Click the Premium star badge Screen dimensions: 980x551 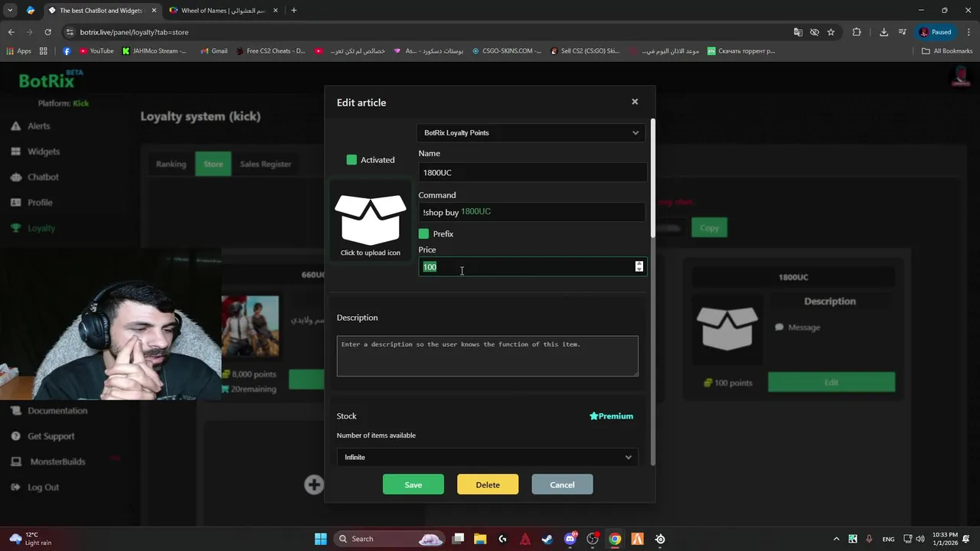pyautogui.click(x=611, y=416)
